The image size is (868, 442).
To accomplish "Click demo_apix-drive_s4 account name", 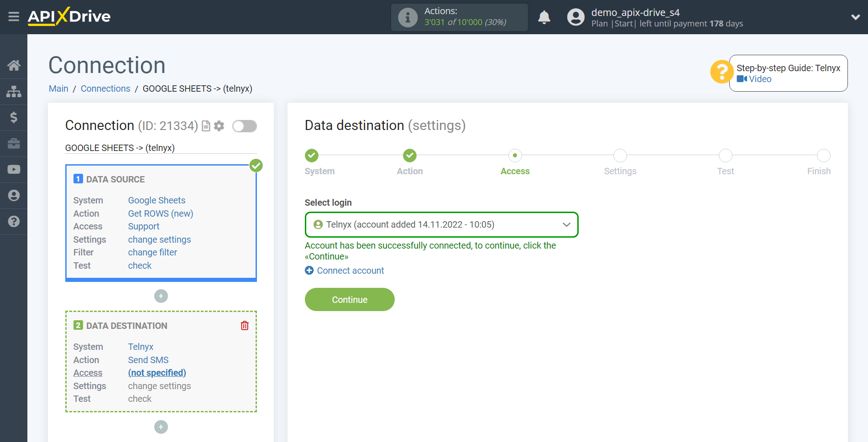I will (635, 12).
